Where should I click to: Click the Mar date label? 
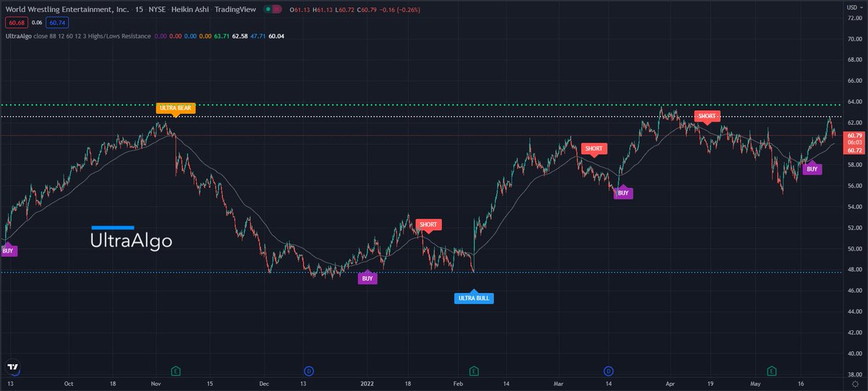pos(557,385)
